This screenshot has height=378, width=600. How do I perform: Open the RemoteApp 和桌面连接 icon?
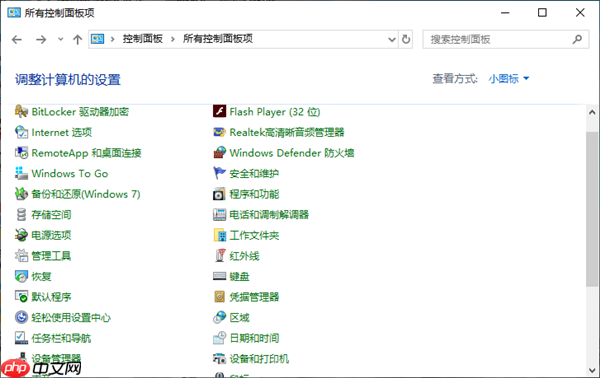pos(21,153)
